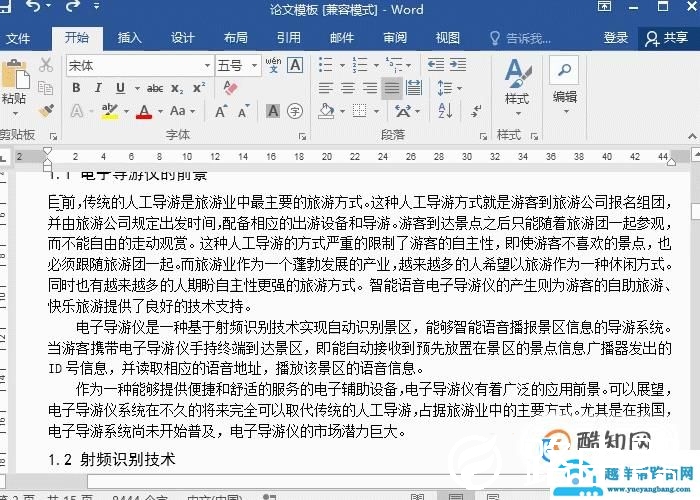Toggle character shading A icon
Viewport: 700px width, 500px height.
pyautogui.click(x=273, y=111)
